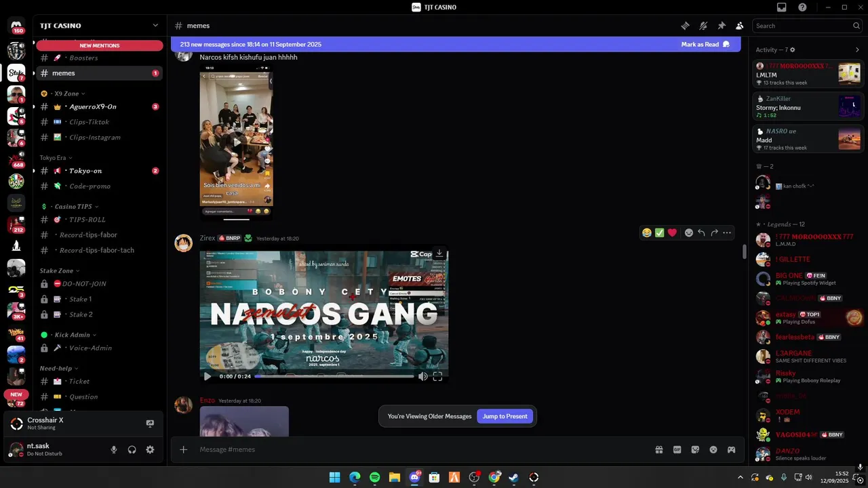Open the emoji picker in message bar

pyautogui.click(x=713, y=449)
